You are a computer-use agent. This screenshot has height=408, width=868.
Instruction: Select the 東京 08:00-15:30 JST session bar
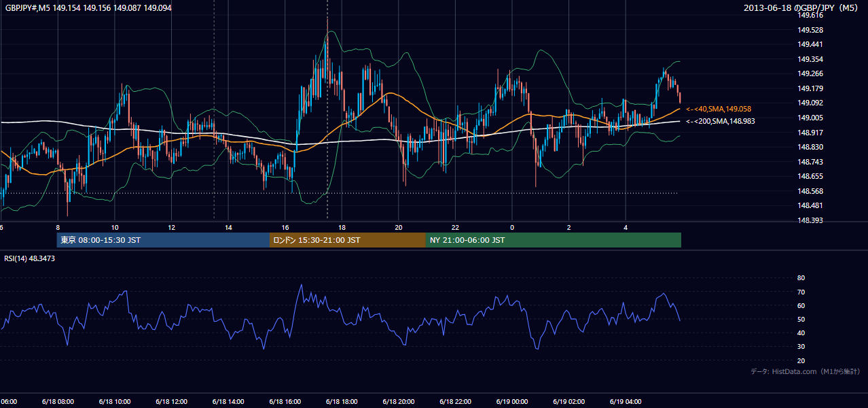163,240
